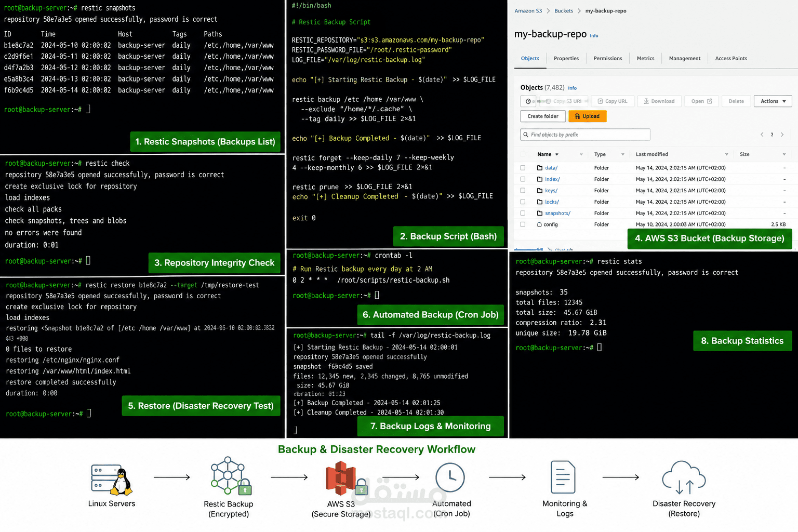The height and width of the screenshot is (532, 798).
Task: Click cron path /root/scripts/restic-backup.sh
Action: [393, 280]
